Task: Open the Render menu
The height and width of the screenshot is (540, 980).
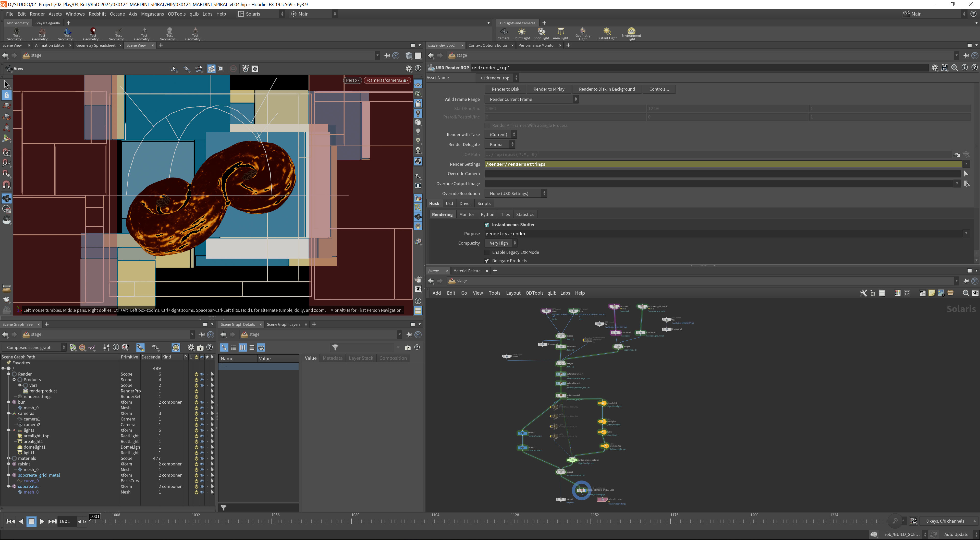Action: pyautogui.click(x=37, y=14)
